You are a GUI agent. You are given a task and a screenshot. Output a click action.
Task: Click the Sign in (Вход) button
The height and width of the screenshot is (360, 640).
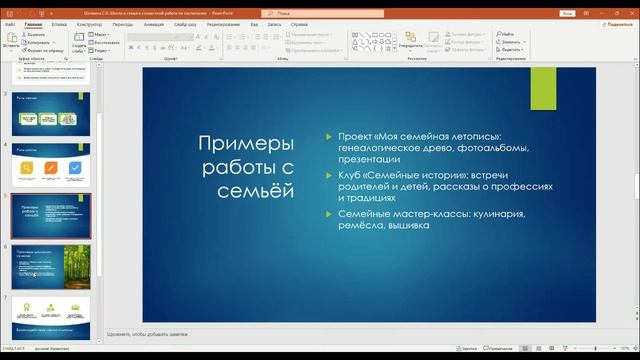tap(567, 13)
